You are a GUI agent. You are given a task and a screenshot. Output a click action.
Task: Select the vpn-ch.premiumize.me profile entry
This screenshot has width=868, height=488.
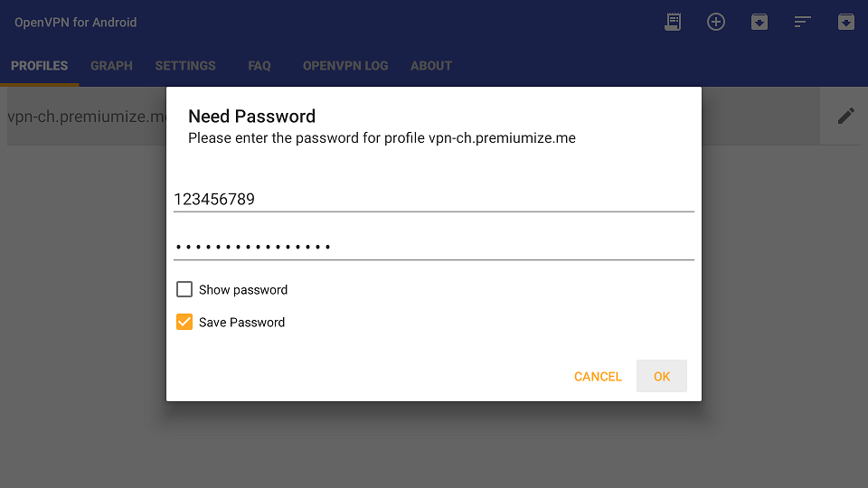(87, 117)
